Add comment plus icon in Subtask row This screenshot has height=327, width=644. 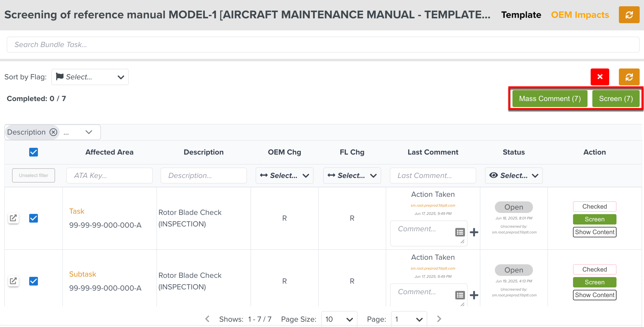(474, 295)
